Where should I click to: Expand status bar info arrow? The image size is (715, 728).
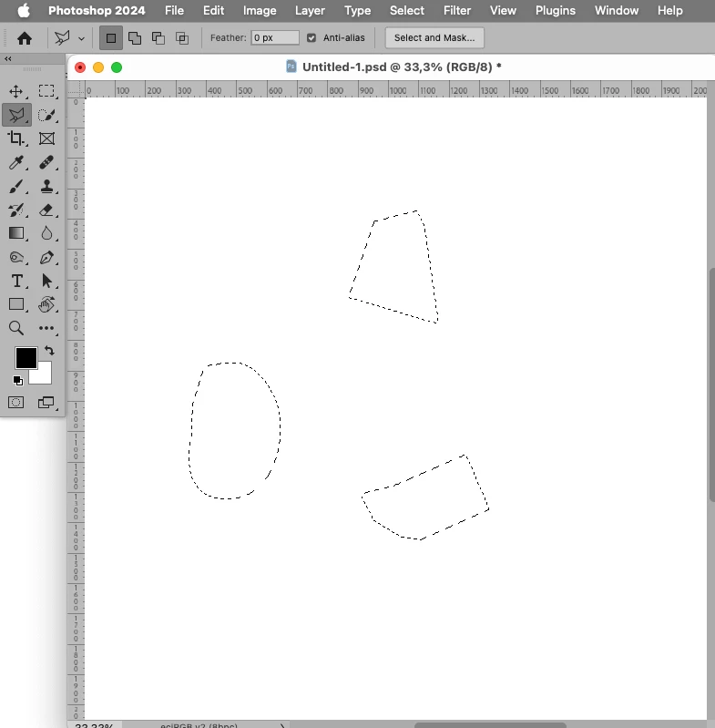point(281,725)
